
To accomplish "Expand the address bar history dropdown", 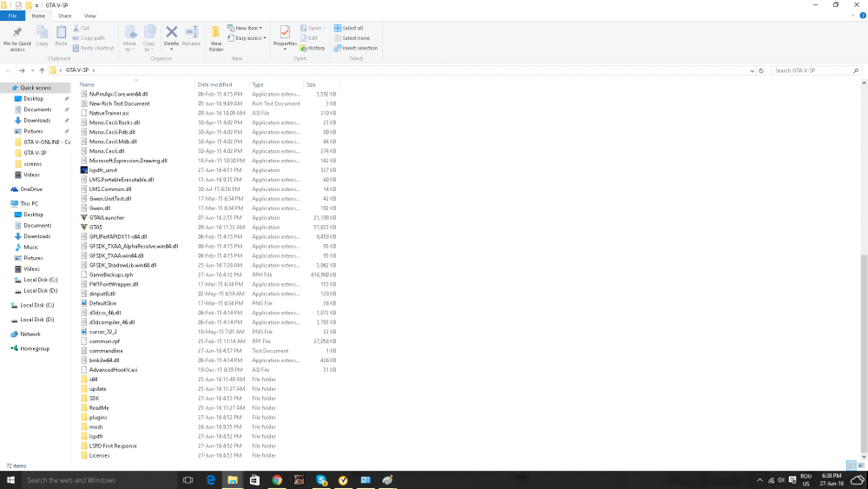I will (x=752, y=71).
